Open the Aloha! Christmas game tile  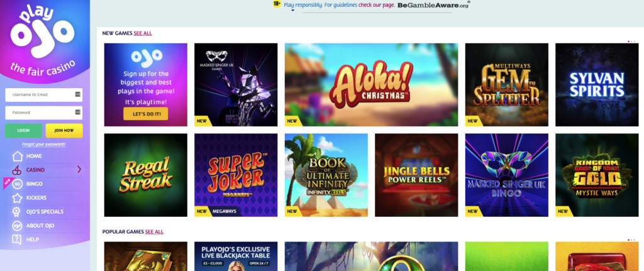(371, 85)
